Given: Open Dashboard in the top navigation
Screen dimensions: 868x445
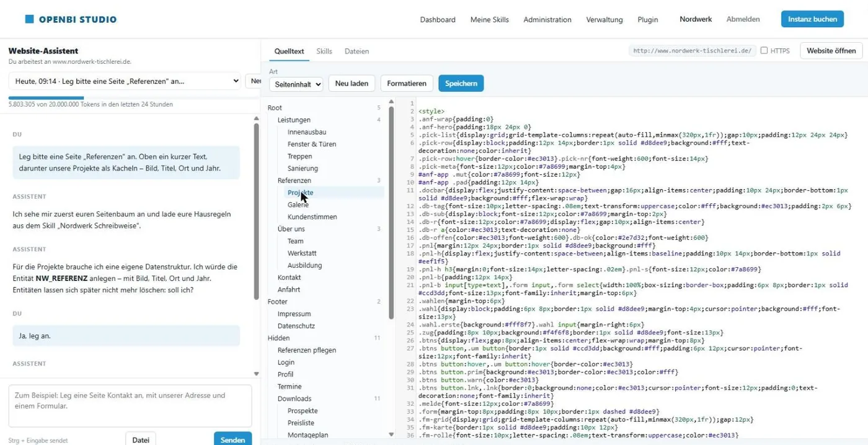Looking at the screenshot, I should pos(438,19).
